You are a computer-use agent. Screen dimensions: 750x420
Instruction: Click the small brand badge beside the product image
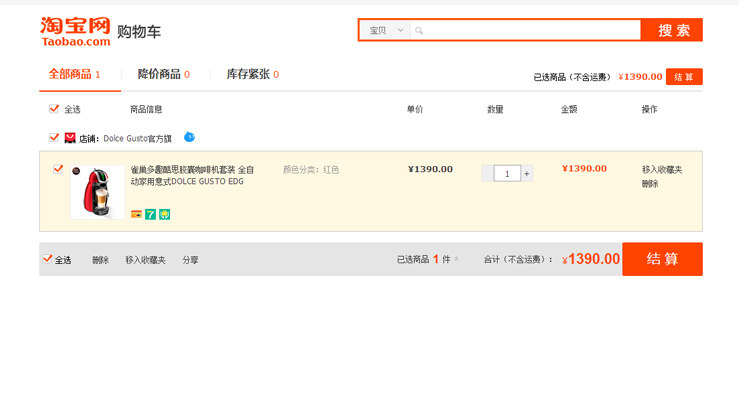pyautogui.click(x=76, y=171)
